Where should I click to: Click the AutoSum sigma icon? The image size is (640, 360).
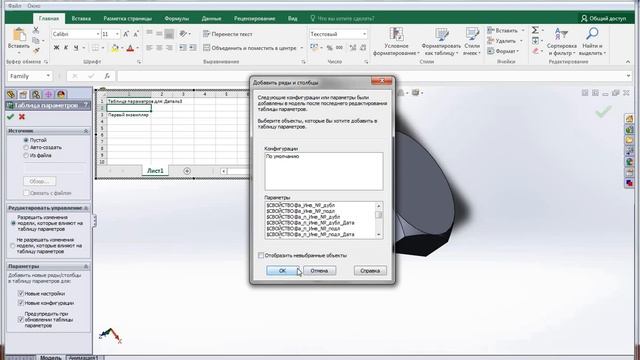tap(535, 30)
